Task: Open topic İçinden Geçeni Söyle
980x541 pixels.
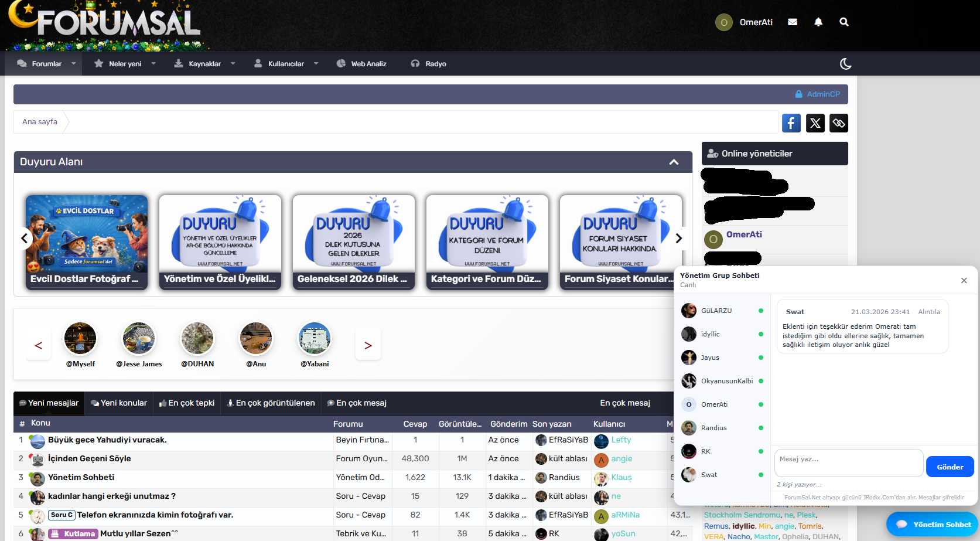Action: point(90,459)
